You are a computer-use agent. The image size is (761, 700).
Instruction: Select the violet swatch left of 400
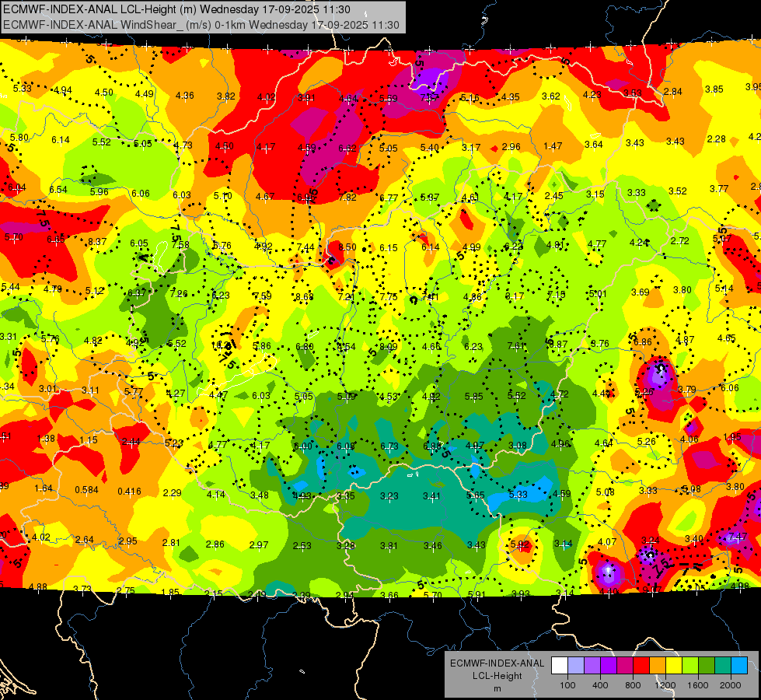pyautogui.click(x=592, y=666)
